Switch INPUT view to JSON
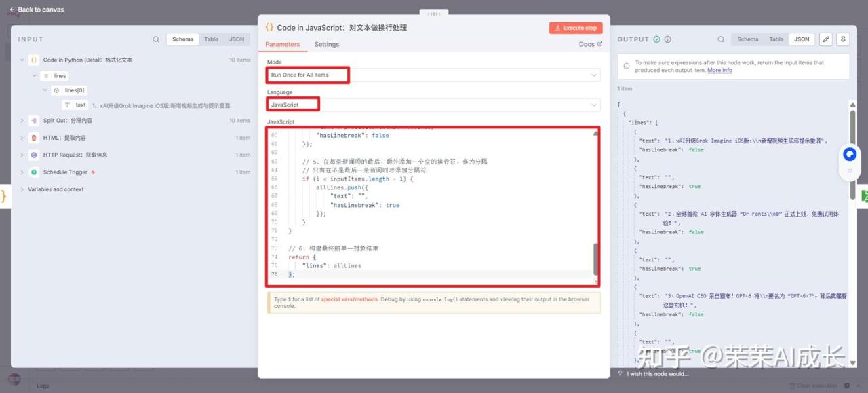 tap(236, 39)
